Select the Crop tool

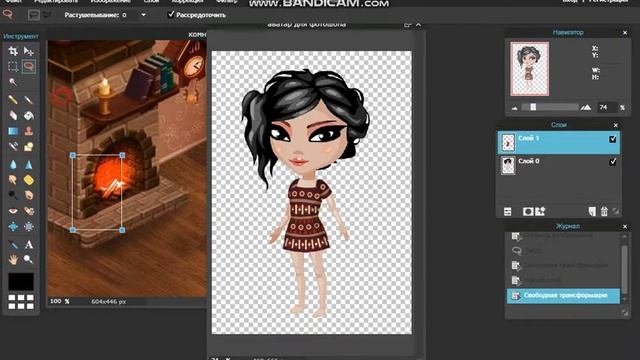(x=13, y=51)
